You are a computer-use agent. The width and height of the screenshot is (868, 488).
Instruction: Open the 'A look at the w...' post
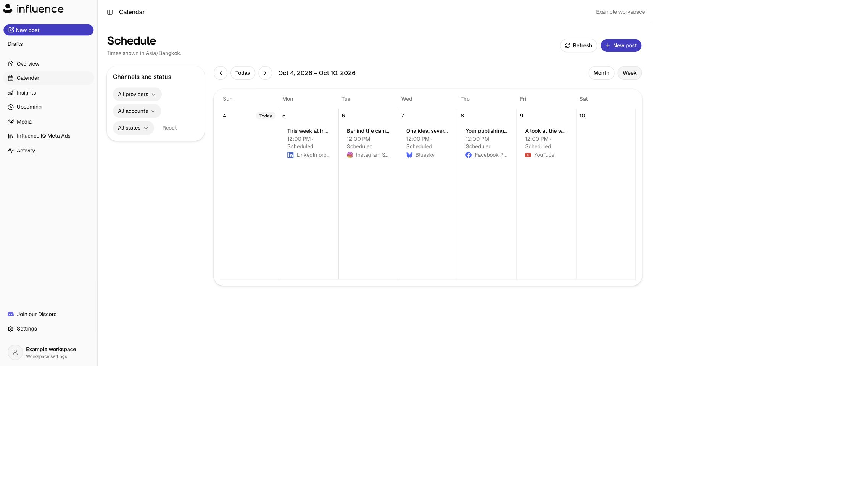pyautogui.click(x=546, y=143)
